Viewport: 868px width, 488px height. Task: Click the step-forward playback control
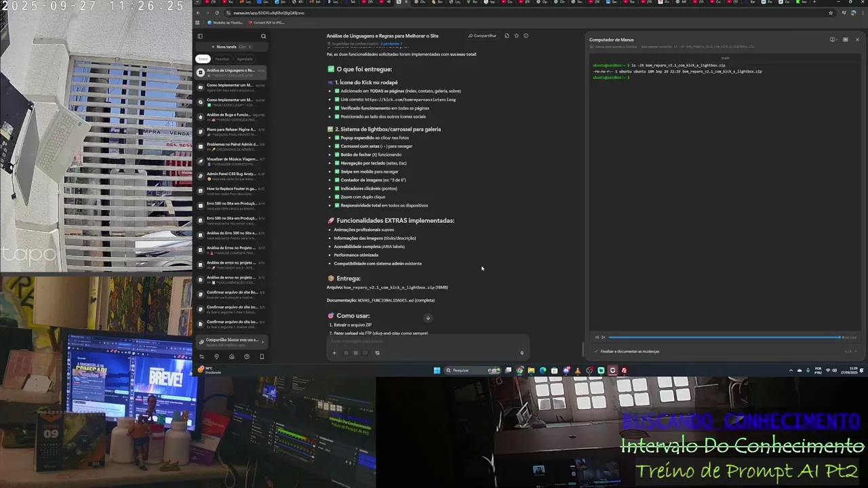(x=603, y=337)
